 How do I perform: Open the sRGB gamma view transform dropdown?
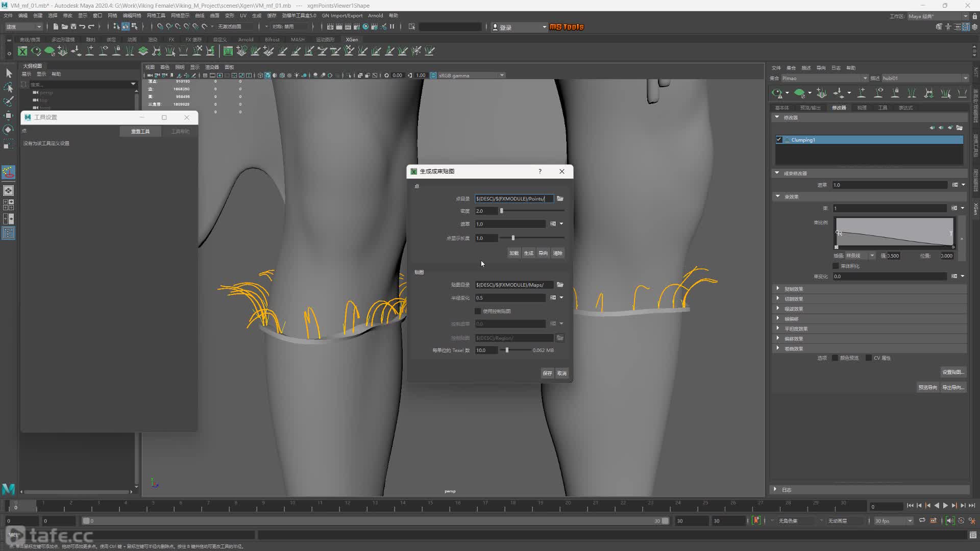tap(472, 76)
